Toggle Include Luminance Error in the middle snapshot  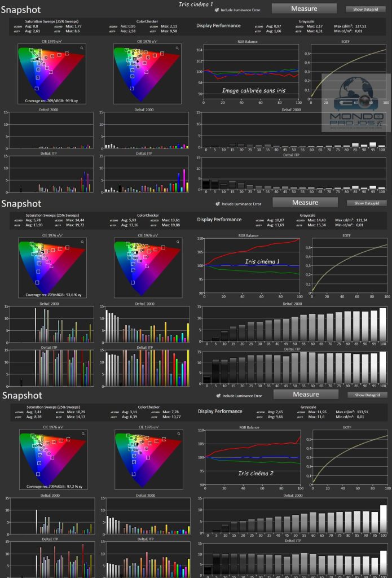218,204
